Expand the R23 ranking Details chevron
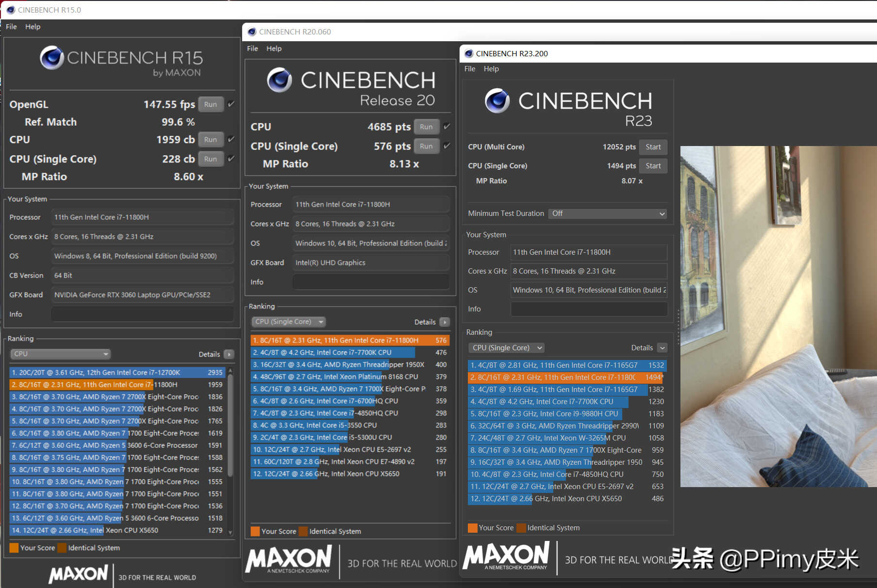Image resolution: width=877 pixels, height=588 pixels. coord(662,348)
